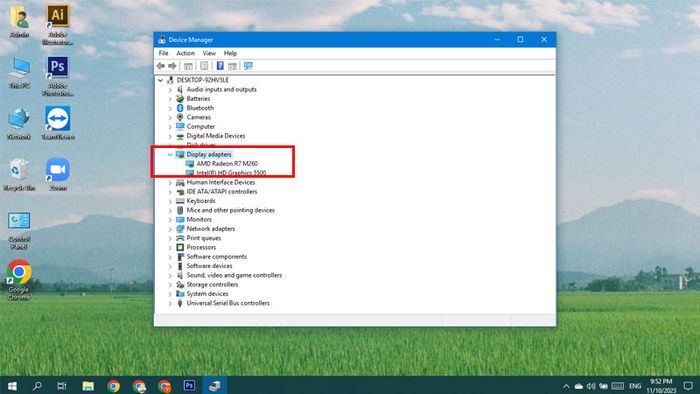Select Sound, video and game controllers

tap(234, 275)
